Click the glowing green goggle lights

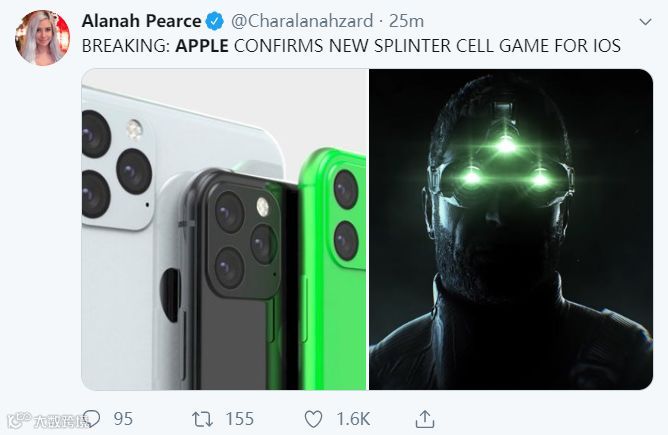click(507, 145)
